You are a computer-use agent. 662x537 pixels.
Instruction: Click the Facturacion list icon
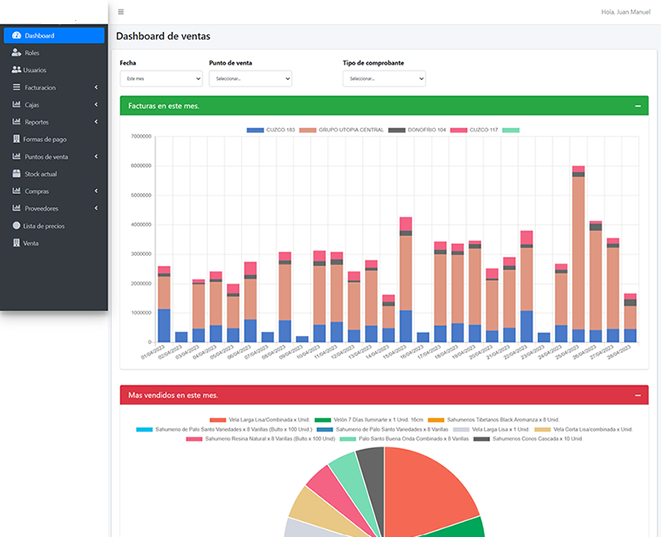coord(16,87)
